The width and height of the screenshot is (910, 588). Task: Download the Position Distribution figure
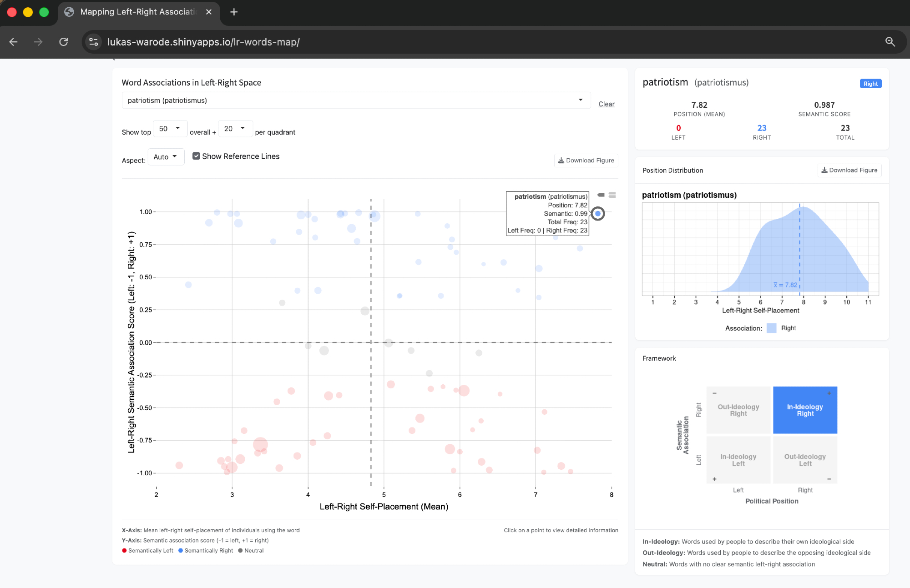click(849, 170)
